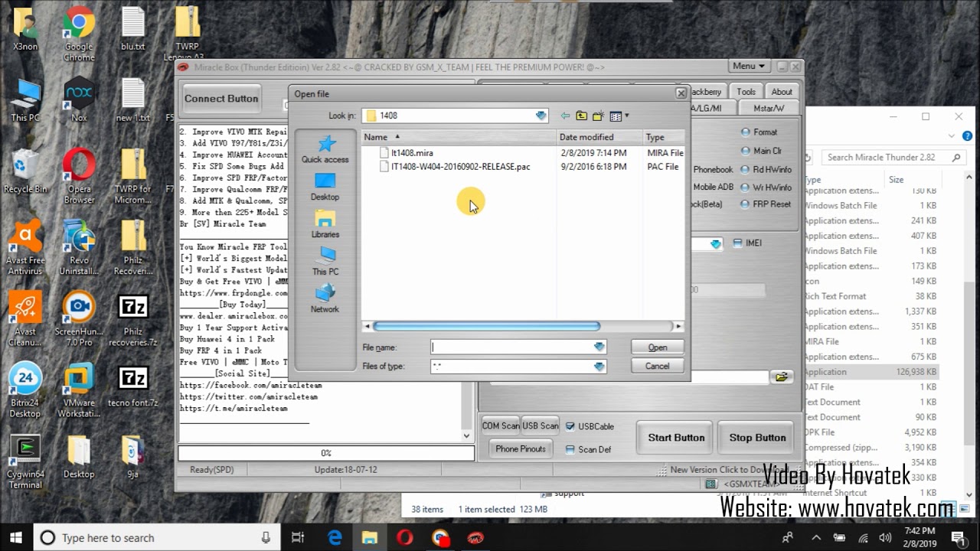Screen dimensions: 980x551
Task: Select the Wr HWinfo radio option
Action: coord(766,187)
